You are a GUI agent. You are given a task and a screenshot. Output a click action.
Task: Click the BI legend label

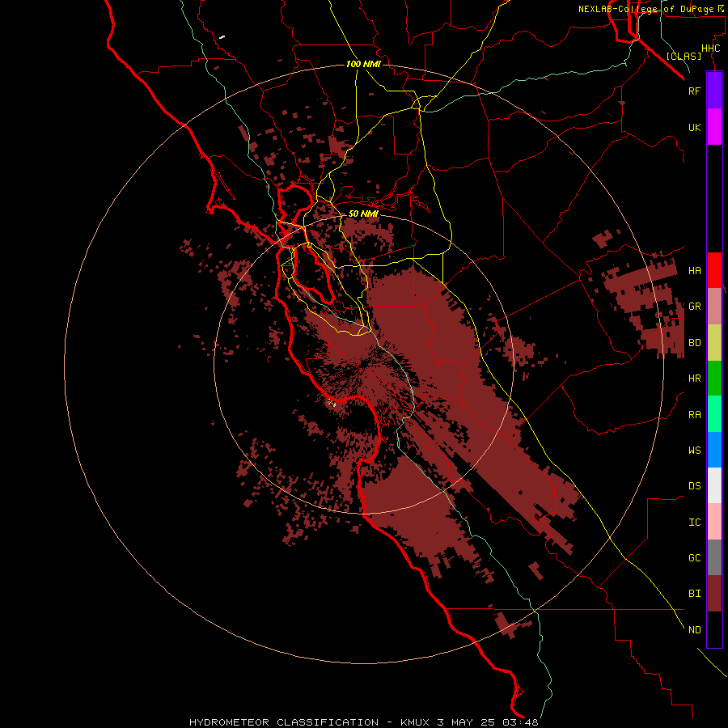[x=694, y=594]
